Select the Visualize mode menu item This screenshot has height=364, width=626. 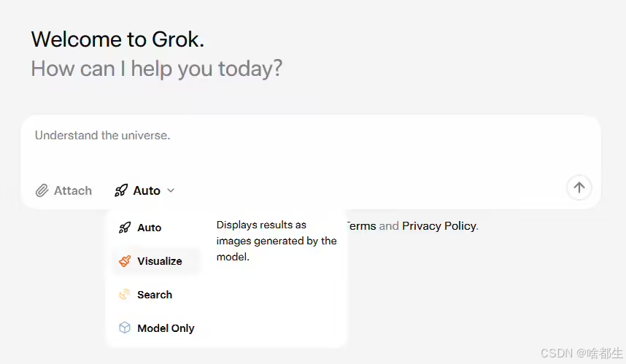159,261
